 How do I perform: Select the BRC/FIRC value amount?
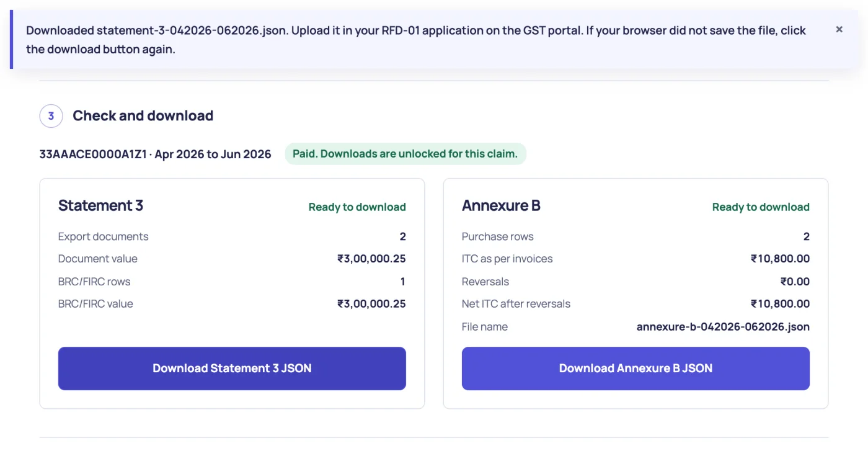tap(371, 304)
